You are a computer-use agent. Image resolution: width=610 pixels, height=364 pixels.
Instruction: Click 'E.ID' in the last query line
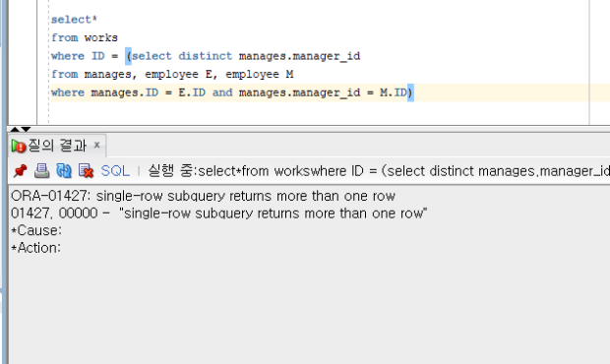coord(192,92)
